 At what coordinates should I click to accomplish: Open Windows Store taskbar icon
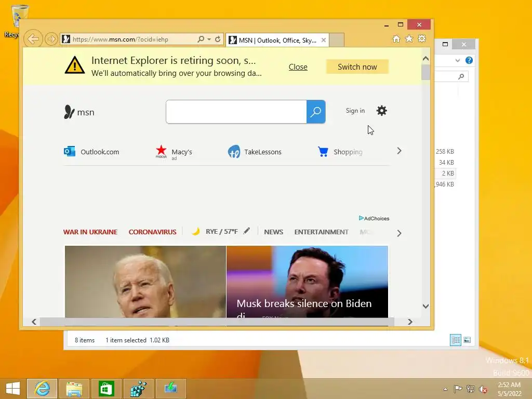tap(106, 389)
